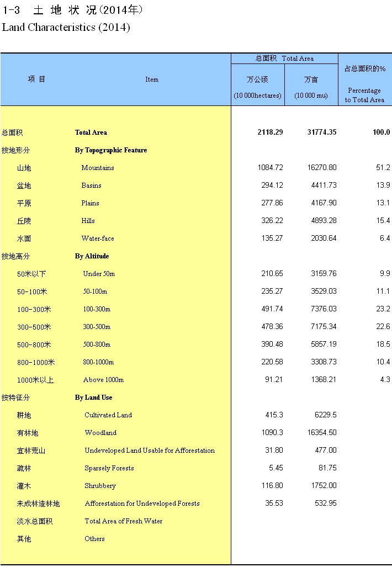Click the total area value 2118.29
The image size is (392, 583).
[x=270, y=132]
